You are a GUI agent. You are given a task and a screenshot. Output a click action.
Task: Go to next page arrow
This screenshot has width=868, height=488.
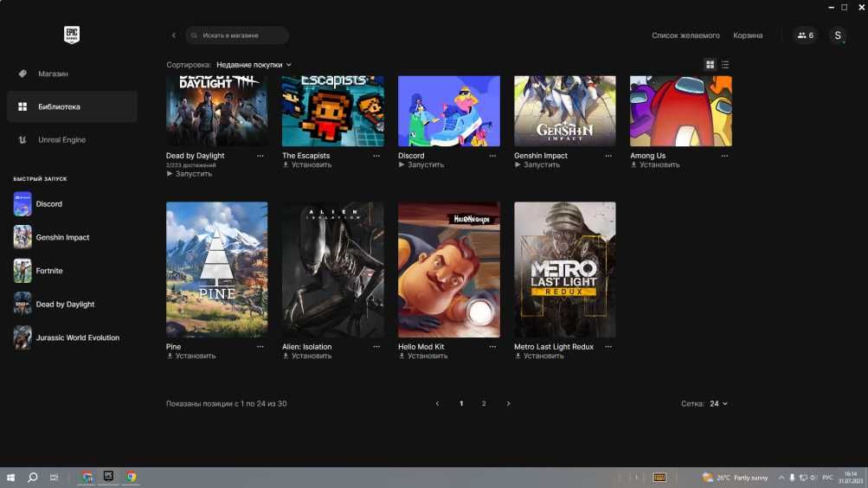pos(508,404)
